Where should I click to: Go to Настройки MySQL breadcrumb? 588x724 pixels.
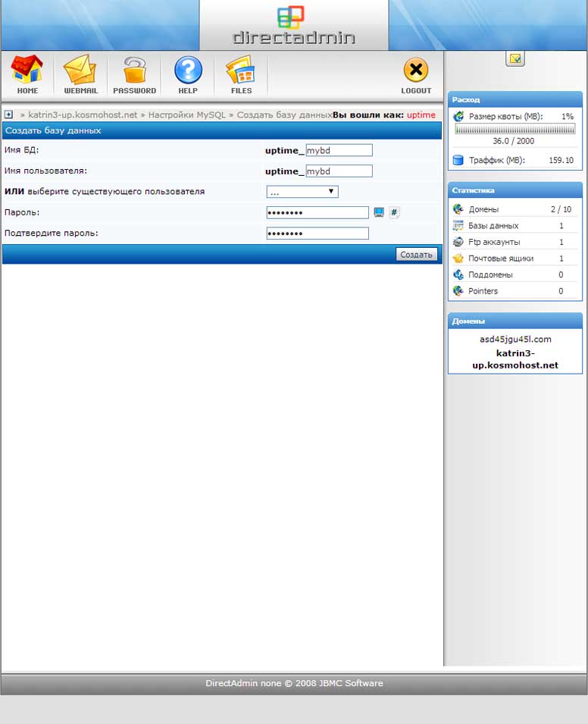pyautogui.click(x=186, y=115)
